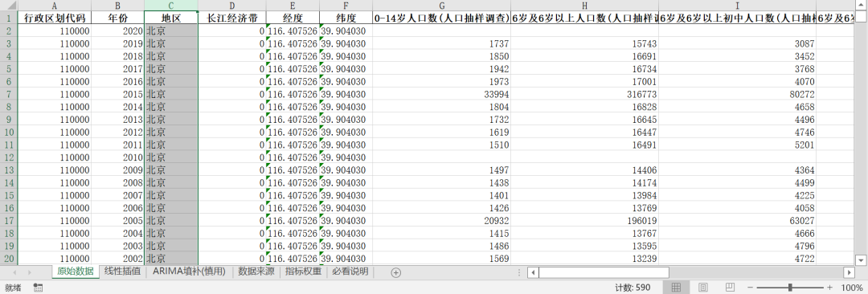Click the 100% zoom level
This screenshot has height=294, width=868.
(851, 288)
